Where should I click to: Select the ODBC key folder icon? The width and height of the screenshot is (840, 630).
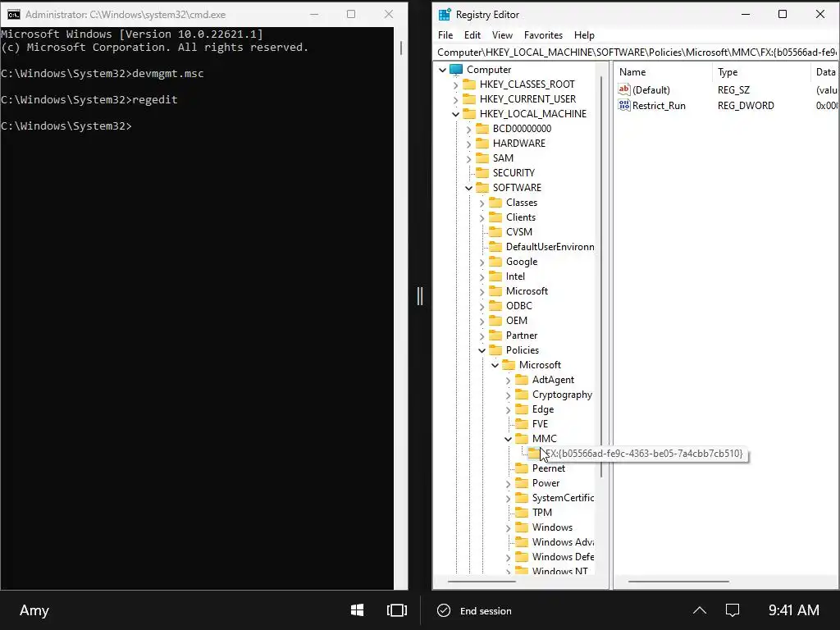pos(495,305)
